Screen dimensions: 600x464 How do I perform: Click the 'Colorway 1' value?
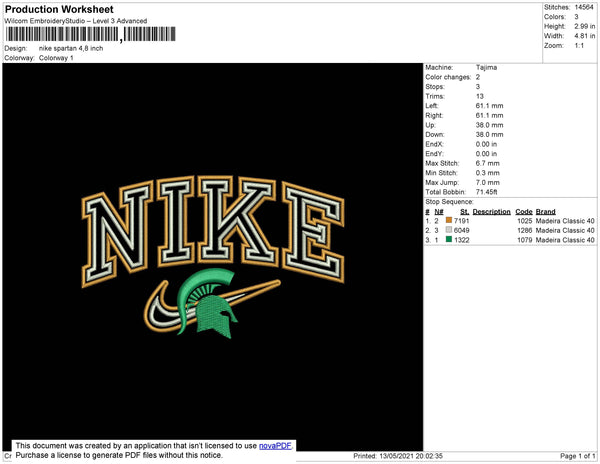click(56, 58)
